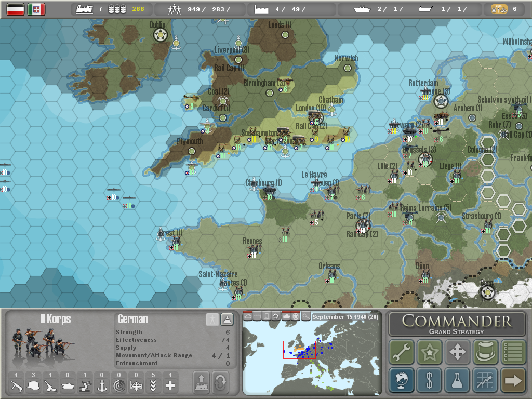
Task: Click the globe map view button
Action: [401, 380]
